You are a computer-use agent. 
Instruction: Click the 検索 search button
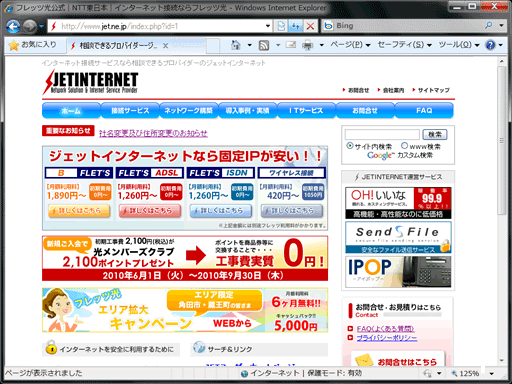coord(435,135)
